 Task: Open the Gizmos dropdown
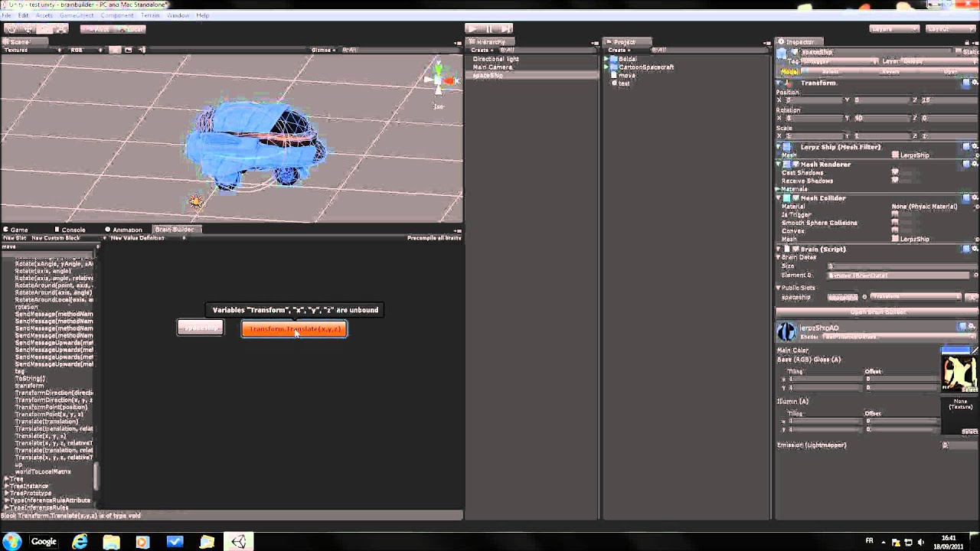click(x=323, y=50)
